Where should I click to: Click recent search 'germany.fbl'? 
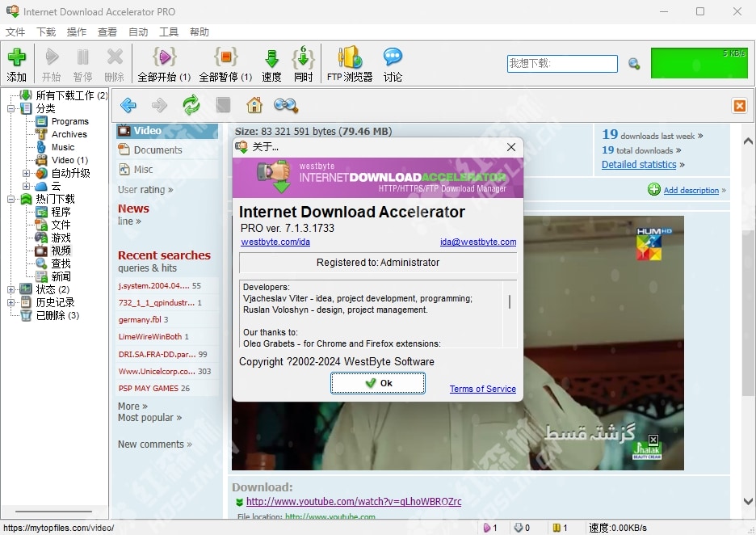[140, 319]
